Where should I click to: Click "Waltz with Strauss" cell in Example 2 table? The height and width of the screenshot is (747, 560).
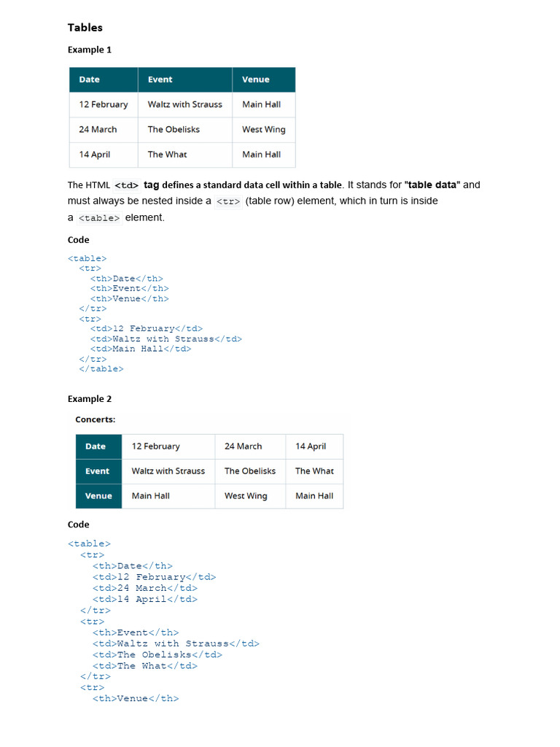[x=168, y=471]
